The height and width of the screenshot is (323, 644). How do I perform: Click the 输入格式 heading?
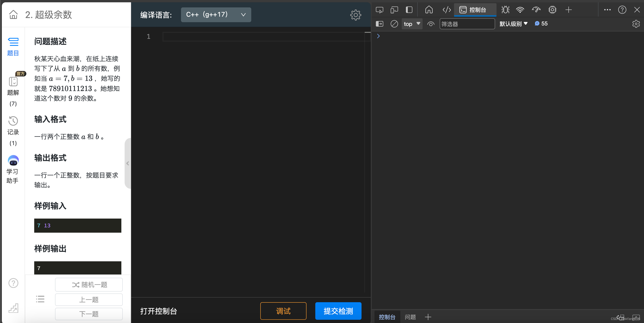pos(50,119)
